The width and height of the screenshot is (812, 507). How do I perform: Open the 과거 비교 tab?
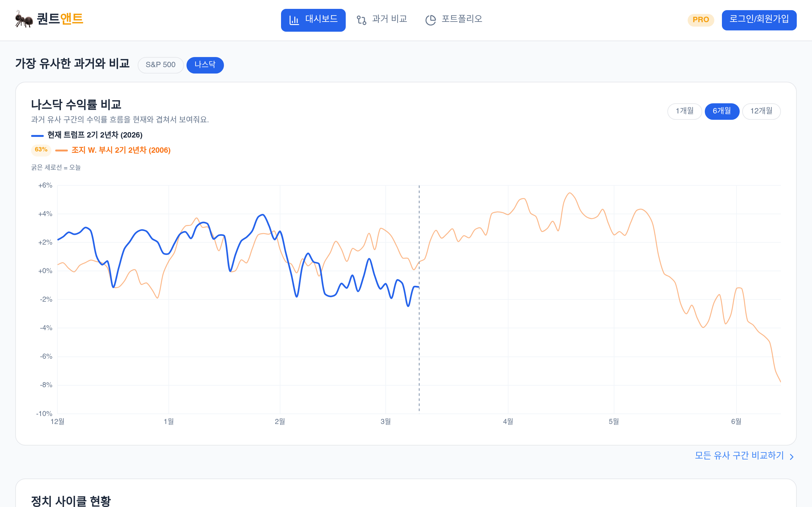coord(382,20)
